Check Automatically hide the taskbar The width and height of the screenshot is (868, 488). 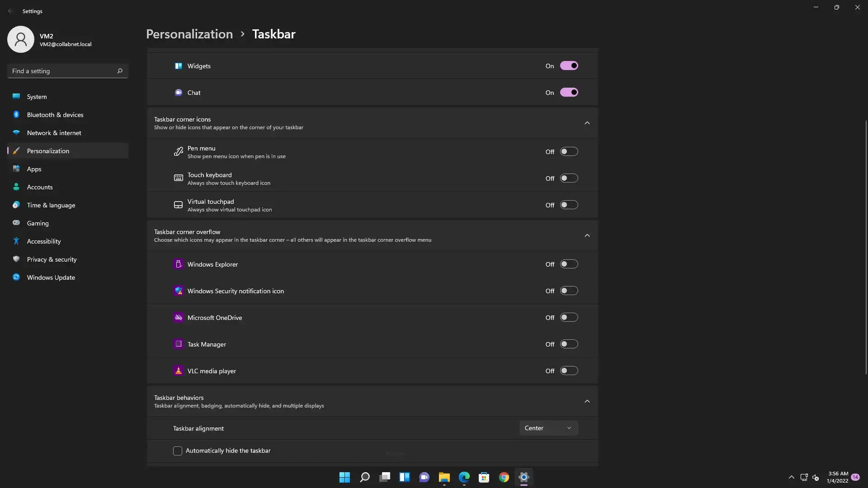pyautogui.click(x=178, y=451)
